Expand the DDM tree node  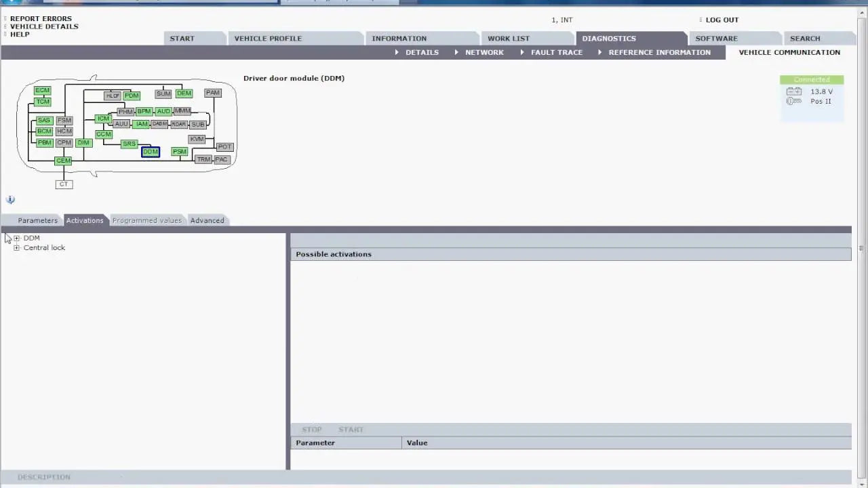[x=16, y=238]
